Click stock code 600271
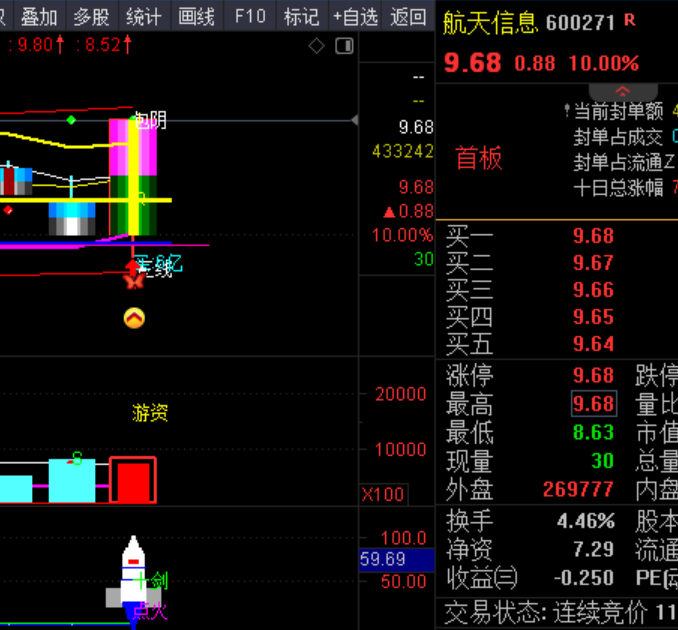The height and width of the screenshot is (630, 678). (580, 23)
